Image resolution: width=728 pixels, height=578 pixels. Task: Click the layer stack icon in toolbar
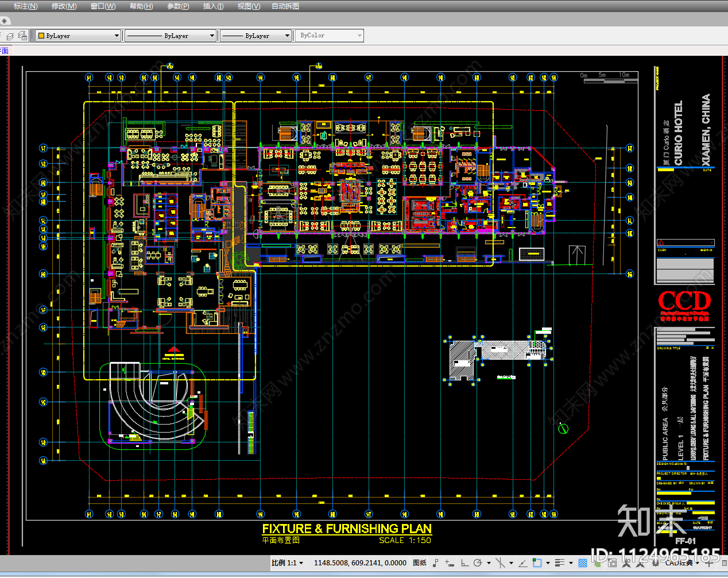click(x=10, y=36)
